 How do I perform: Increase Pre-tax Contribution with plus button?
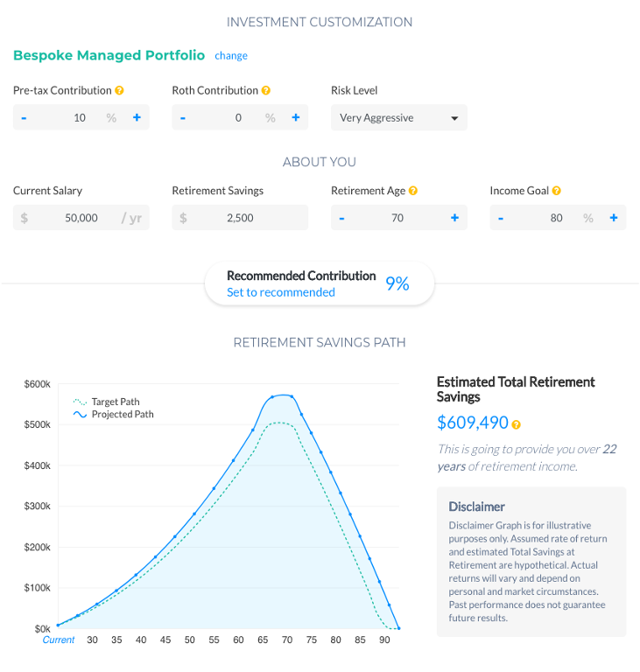tap(137, 117)
